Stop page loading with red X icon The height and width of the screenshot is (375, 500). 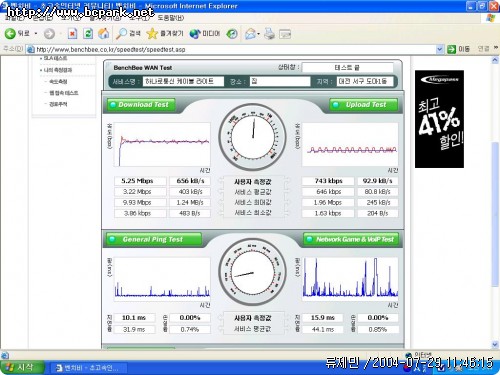click(72, 34)
